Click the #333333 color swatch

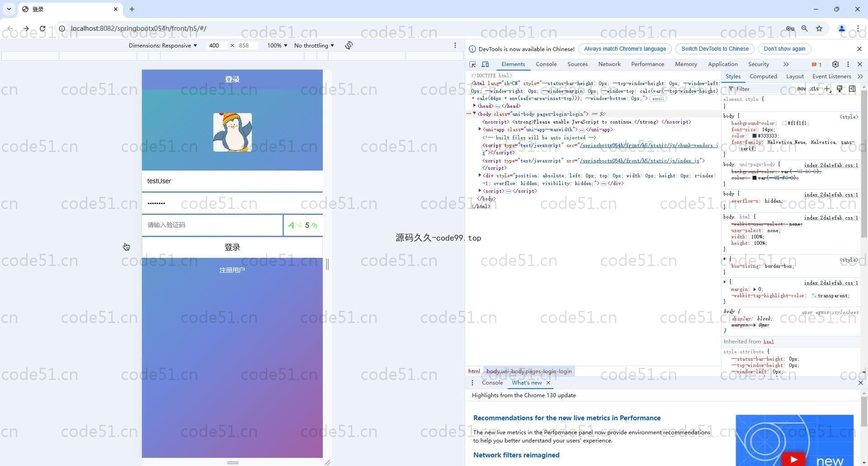(x=755, y=136)
